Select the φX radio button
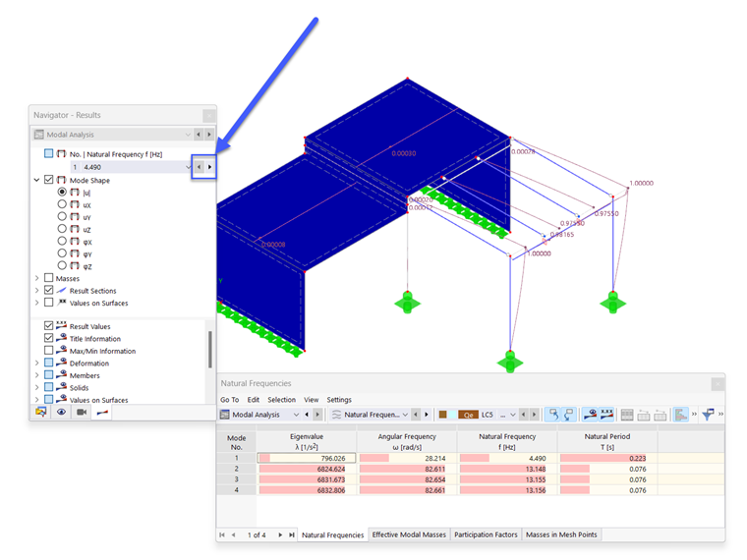The width and height of the screenshot is (747, 560). coord(62,242)
